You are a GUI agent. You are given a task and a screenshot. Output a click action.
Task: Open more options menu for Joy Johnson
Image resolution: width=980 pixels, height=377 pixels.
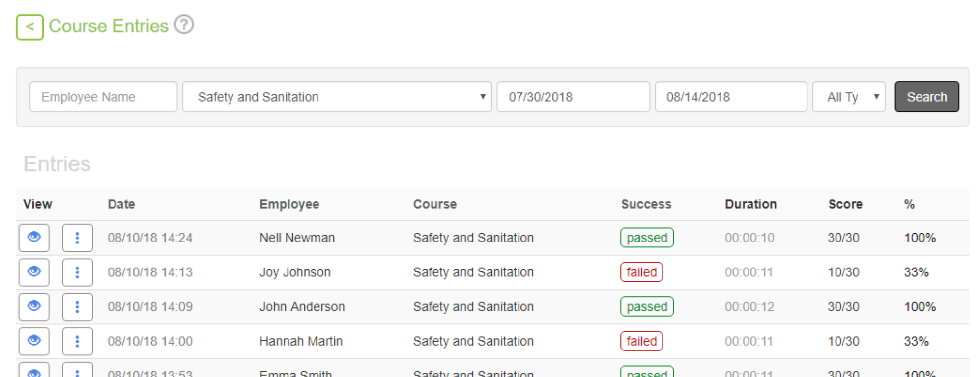pos(77,272)
